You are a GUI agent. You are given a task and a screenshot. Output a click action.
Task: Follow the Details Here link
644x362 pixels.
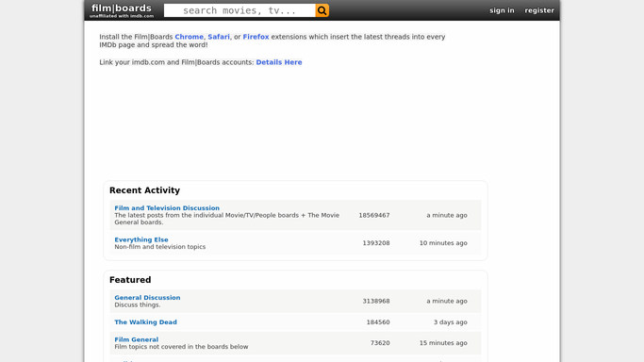point(279,62)
